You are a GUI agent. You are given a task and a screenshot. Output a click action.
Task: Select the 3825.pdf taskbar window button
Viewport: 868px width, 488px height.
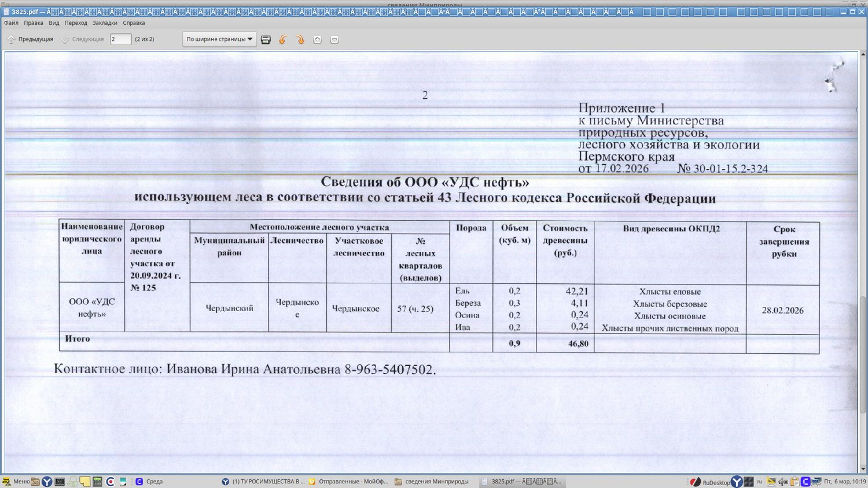tap(521, 482)
